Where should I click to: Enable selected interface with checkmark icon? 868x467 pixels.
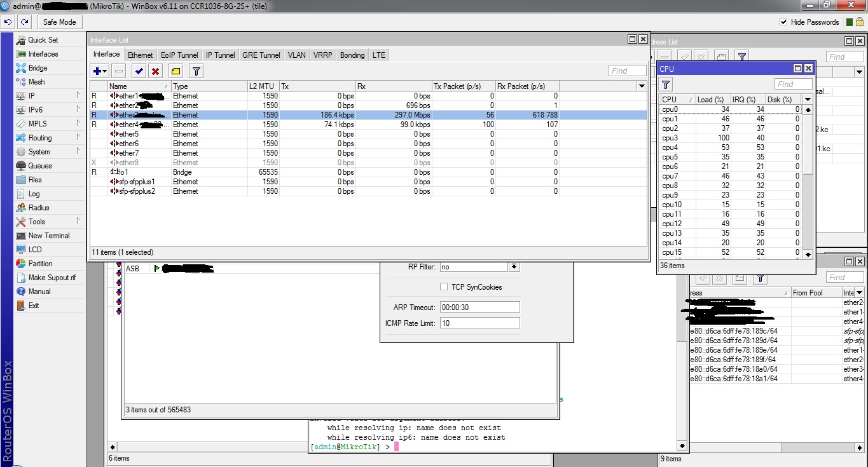pyautogui.click(x=138, y=71)
